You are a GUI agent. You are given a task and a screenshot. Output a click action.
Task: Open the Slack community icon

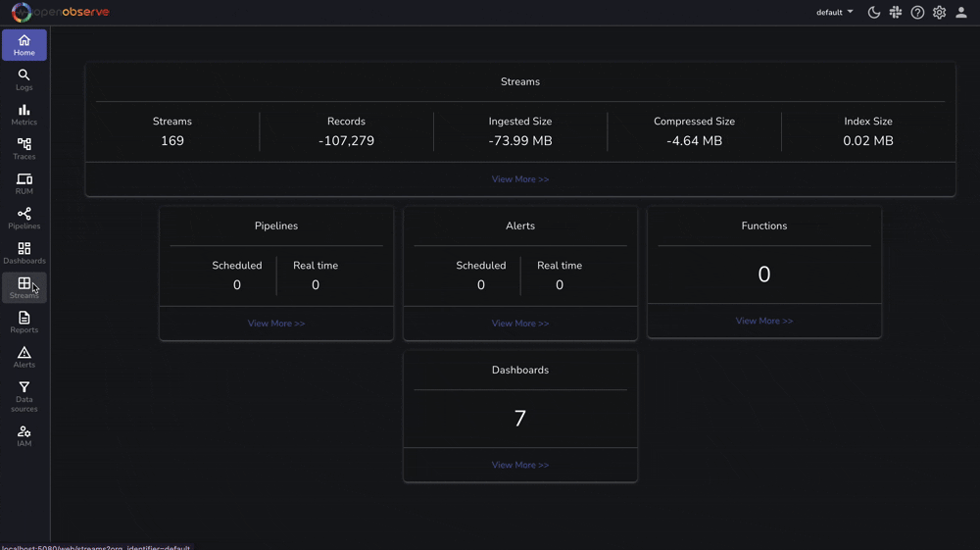click(896, 13)
